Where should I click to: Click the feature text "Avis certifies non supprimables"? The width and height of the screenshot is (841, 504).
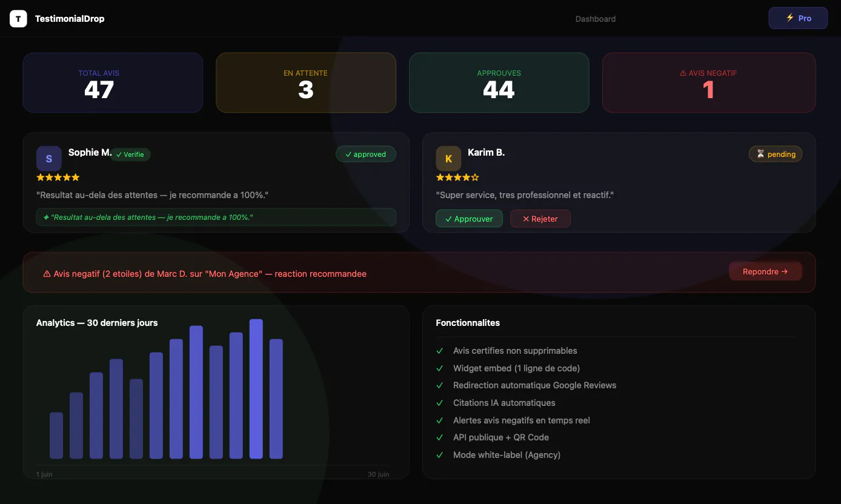515,351
